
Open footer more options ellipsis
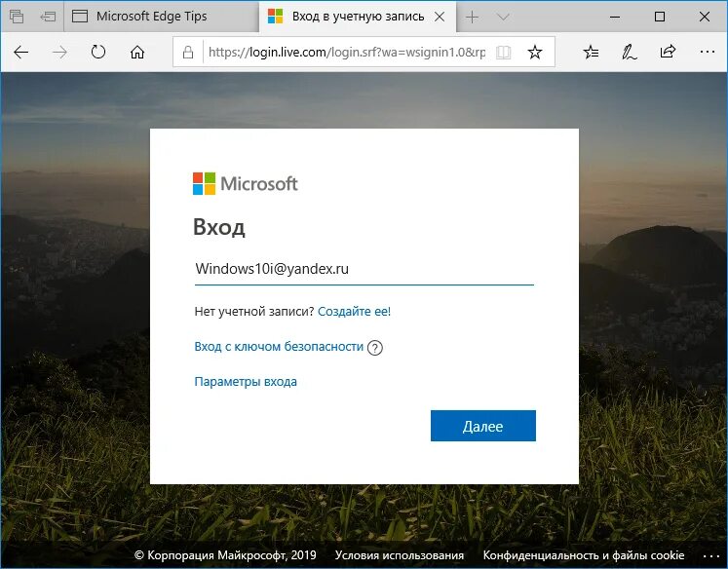tap(710, 556)
